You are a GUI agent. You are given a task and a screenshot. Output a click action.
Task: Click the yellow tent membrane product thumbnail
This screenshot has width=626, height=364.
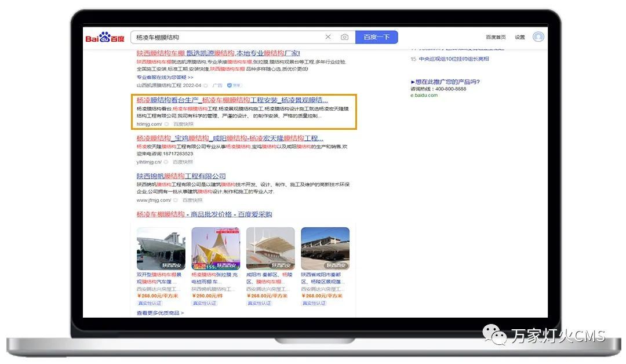(216, 248)
